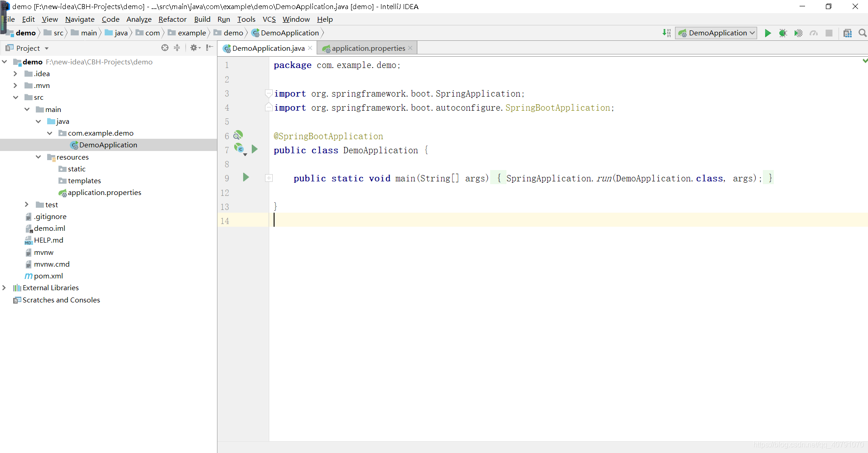Collapse the resources folder

(38, 157)
